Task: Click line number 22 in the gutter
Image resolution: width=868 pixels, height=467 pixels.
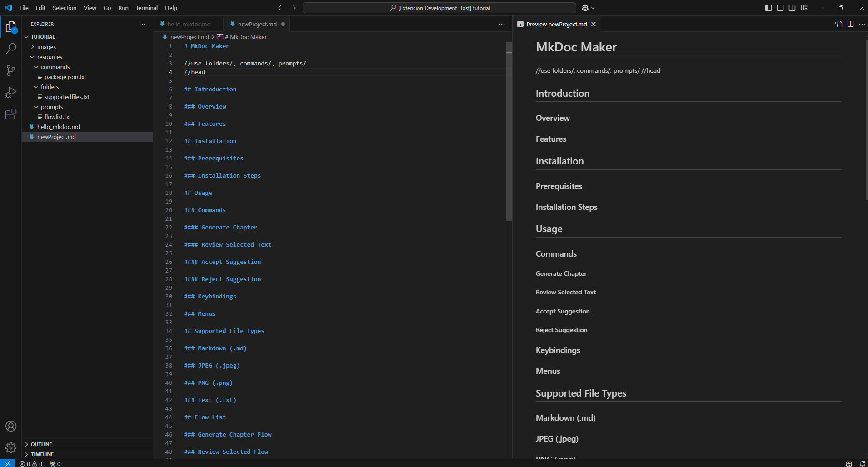Action: click(169, 228)
